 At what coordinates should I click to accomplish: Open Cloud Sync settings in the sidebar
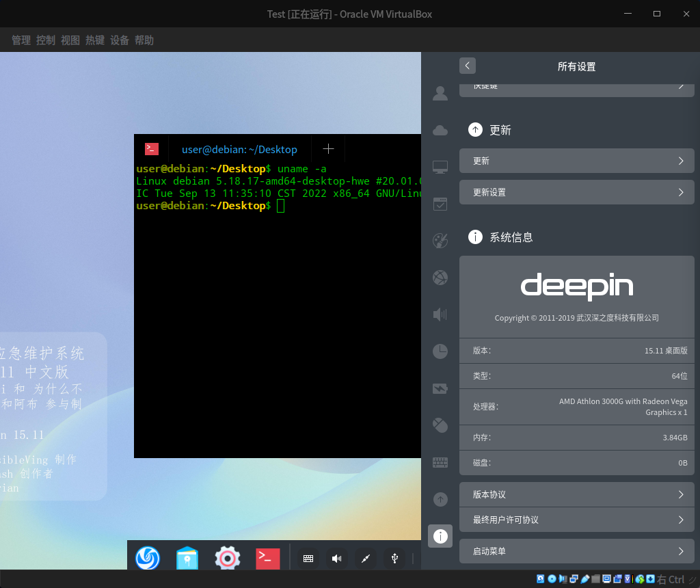point(440,131)
